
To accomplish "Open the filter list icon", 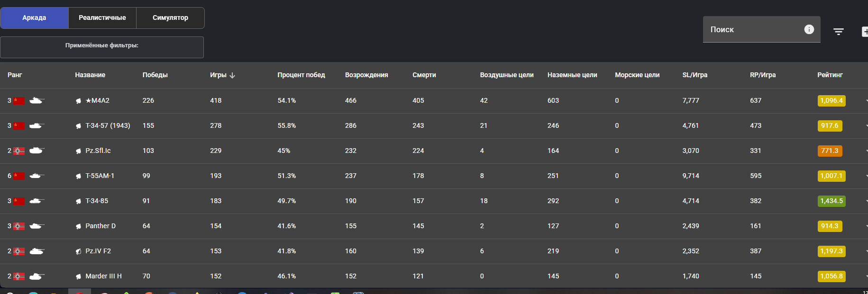I will 838,32.
